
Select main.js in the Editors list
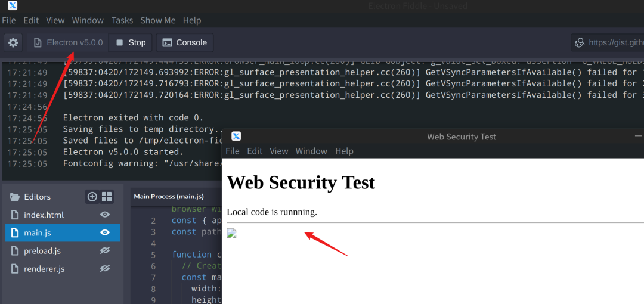click(x=63, y=232)
